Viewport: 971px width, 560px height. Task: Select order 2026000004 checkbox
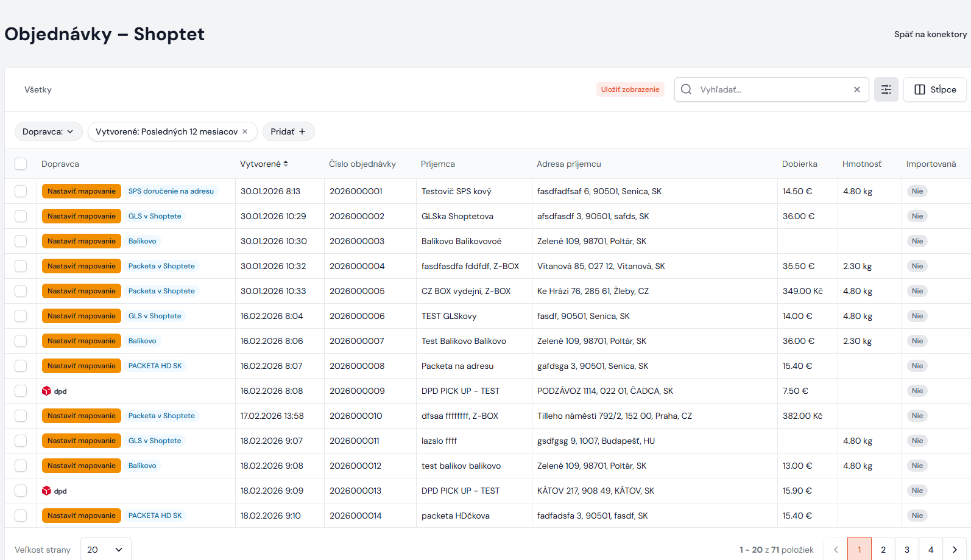click(x=21, y=266)
